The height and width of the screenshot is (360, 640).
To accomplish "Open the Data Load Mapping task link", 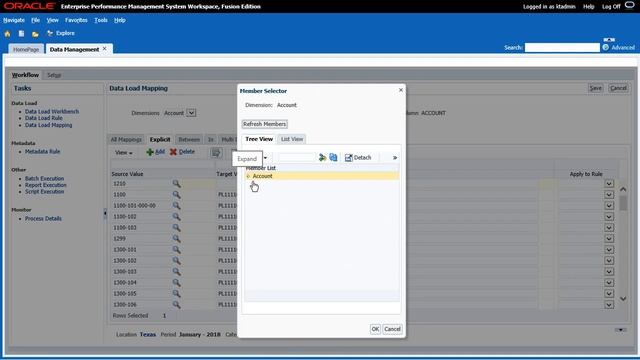I will point(49,125).
